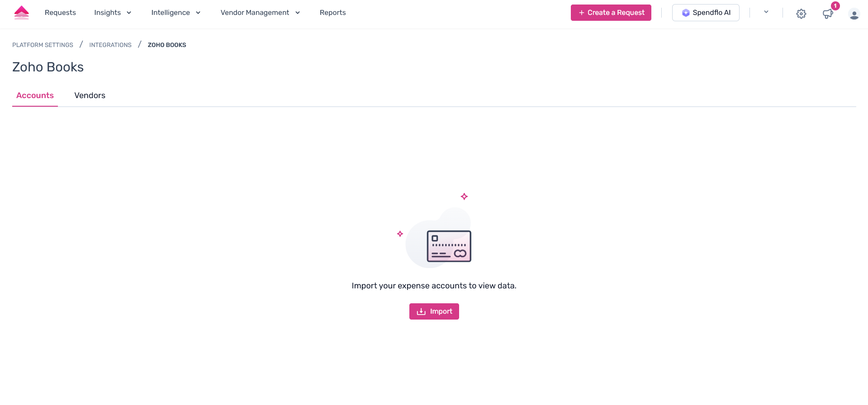Click Import to load expense accounts
This screenshot has width=868, height=405.
coord(434,311)
